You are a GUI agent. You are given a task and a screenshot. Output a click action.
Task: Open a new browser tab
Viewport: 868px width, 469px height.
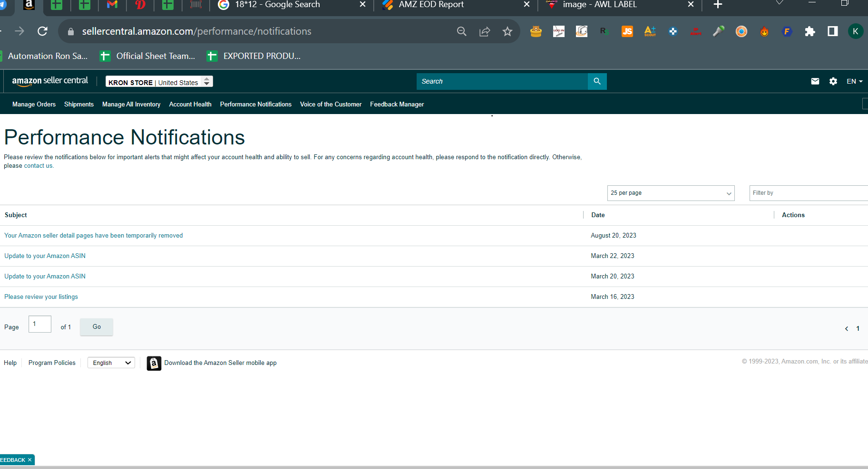point(718,5)
